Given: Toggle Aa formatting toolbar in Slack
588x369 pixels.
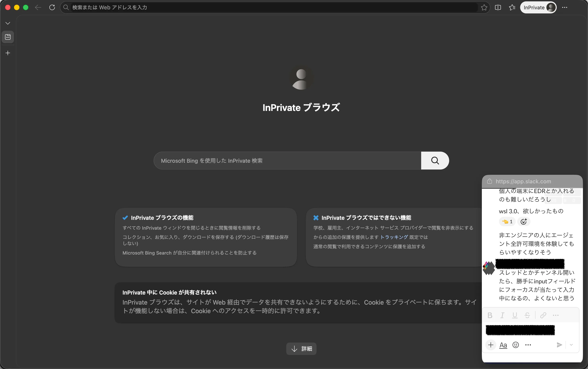Looking at the screenshot, I should click(x=503, y=345).
